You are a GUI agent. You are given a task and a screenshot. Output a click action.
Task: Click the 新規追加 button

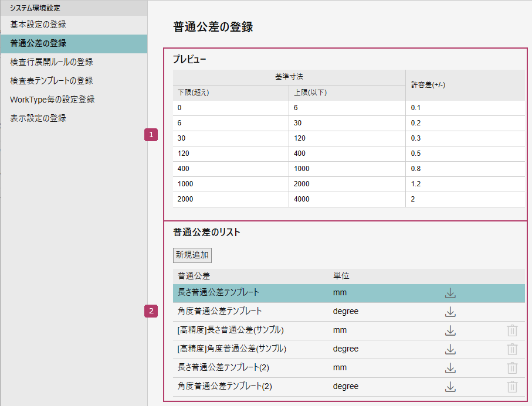point(192,255)
